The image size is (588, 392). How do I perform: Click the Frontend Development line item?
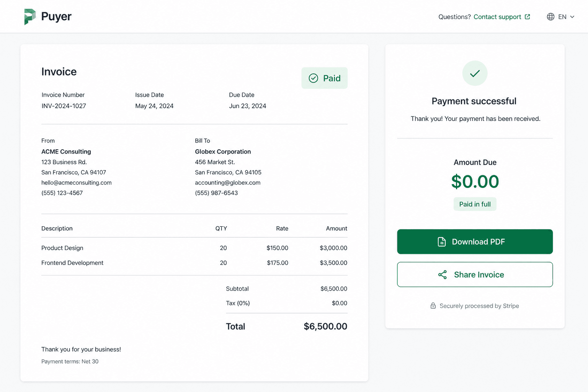[72, 263]
